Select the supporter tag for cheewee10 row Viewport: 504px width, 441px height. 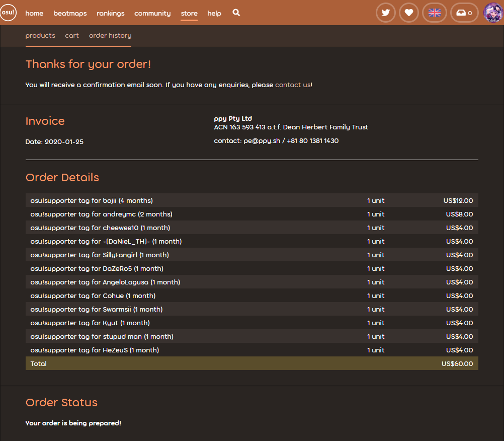252,228
